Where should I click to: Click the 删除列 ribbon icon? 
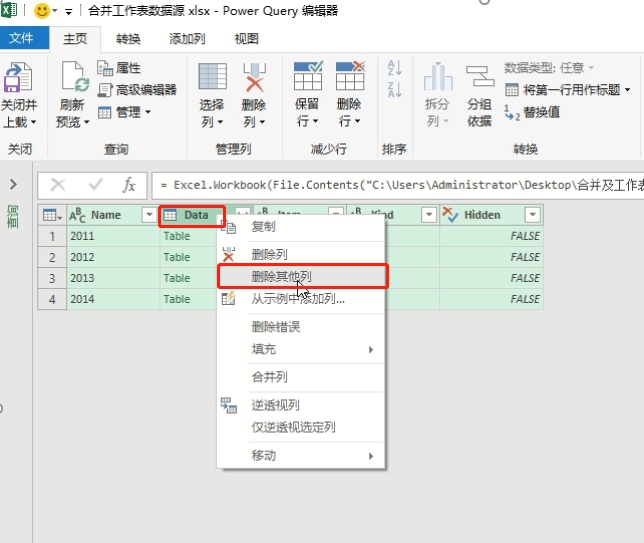pyautogui.click(x=254, y=77)
